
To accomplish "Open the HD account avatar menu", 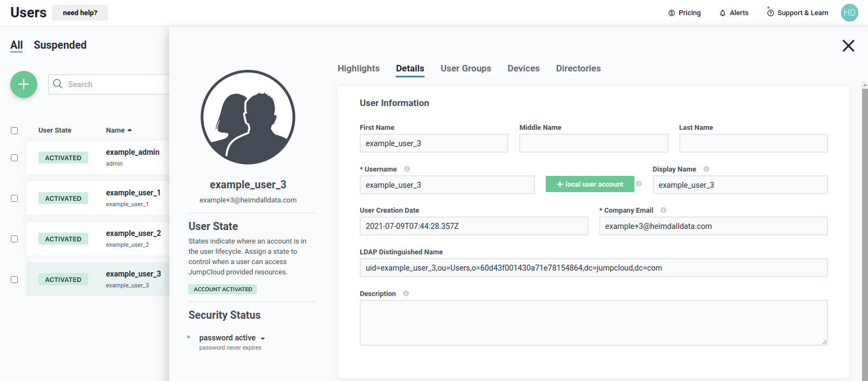I will [x=849, y=13].
